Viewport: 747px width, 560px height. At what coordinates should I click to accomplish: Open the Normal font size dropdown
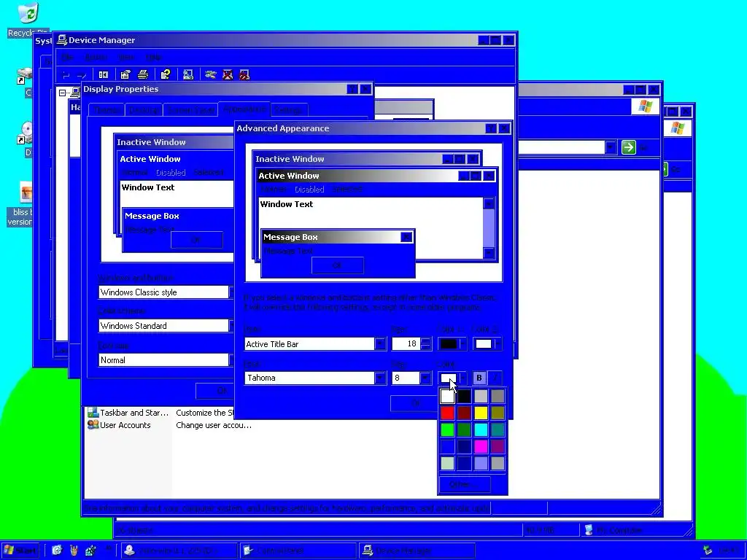coord(166,360)
